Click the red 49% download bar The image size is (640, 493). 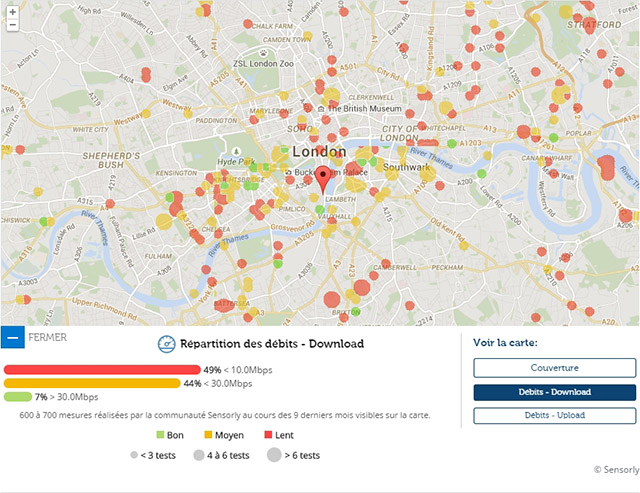tap(102, 370)
